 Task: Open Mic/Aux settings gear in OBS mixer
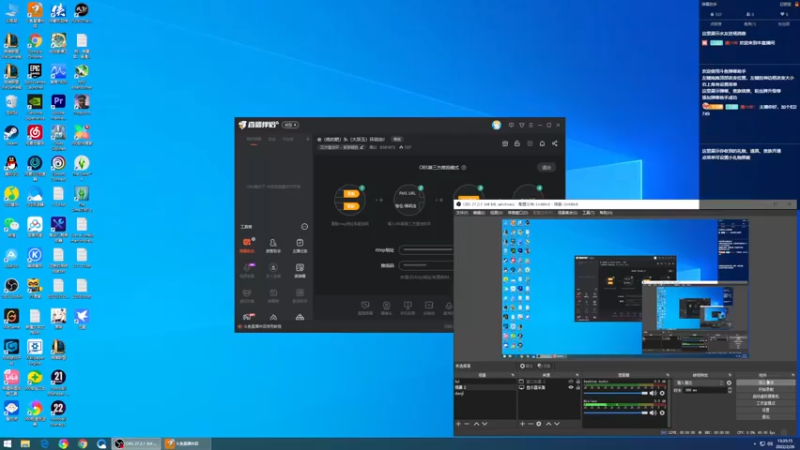tap(662, 413)
